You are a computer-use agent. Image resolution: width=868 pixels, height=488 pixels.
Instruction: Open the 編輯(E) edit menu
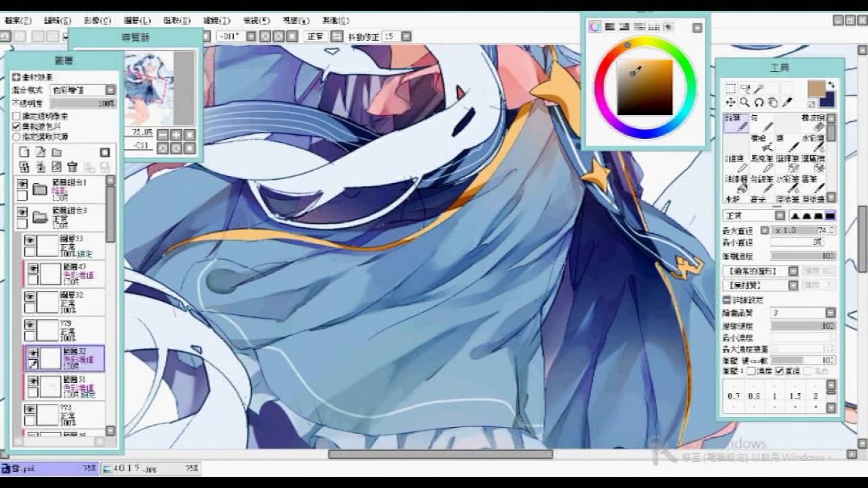pos(57,20)
